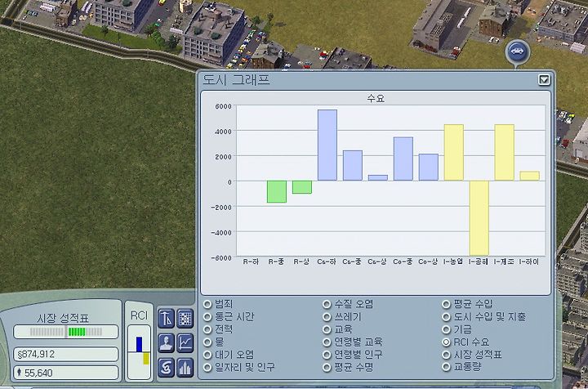Select the 연령별 인구 graph option

tap(353, 355)
